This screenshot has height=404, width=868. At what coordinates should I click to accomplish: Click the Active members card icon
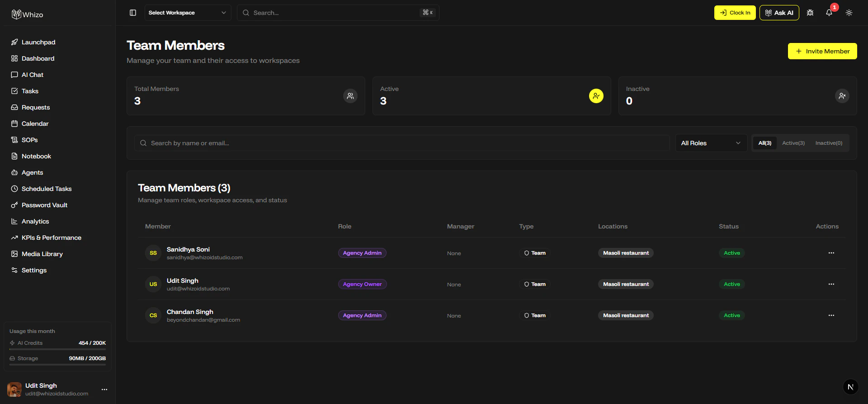click(x=596, y=96)
